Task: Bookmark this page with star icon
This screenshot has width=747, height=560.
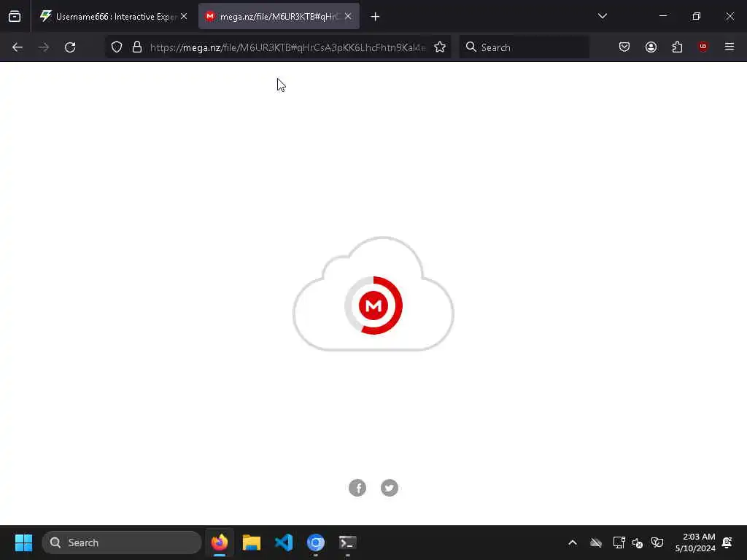Action: [x=440, y=47]
